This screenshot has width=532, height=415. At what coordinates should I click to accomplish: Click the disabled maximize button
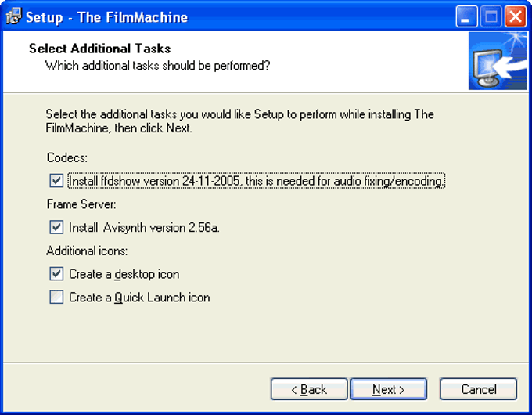click(x=491, y=16)
